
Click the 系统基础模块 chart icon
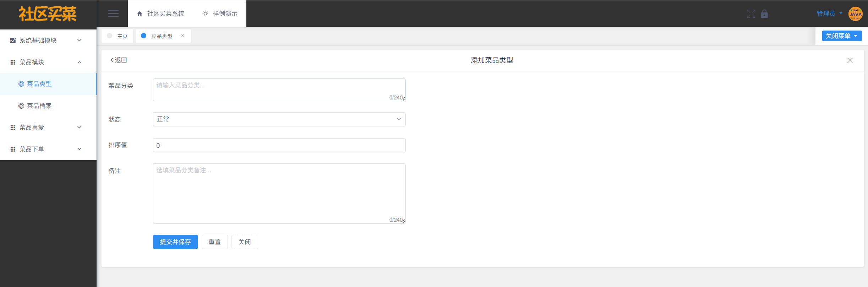[x=13, y=40]
